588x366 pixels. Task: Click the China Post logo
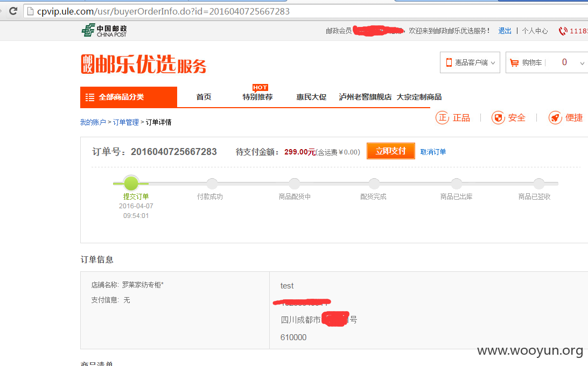[x=104, y=30]
